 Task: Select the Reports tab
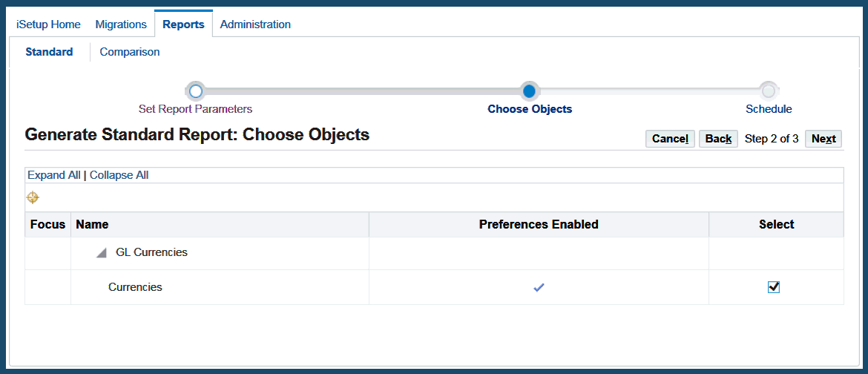tap(183, 24)
